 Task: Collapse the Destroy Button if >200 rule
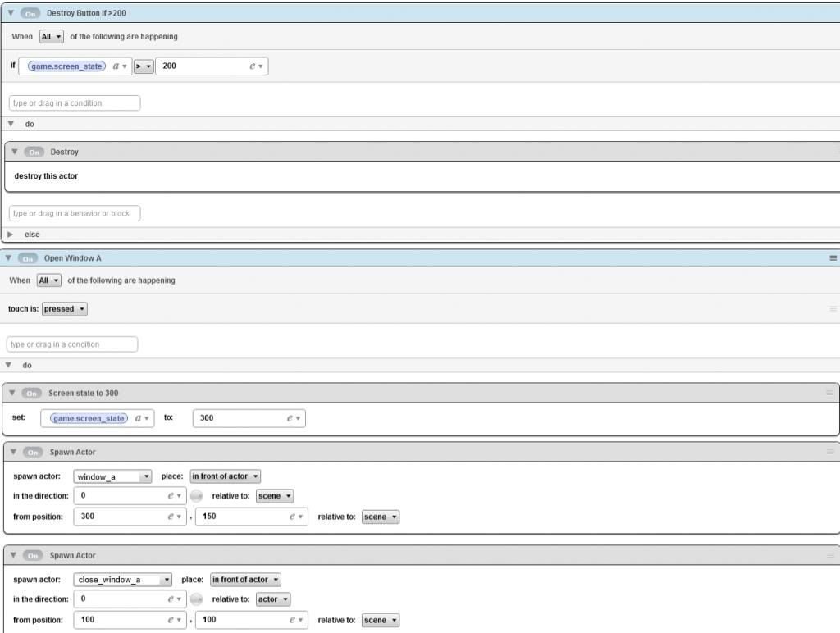(10, 13)
